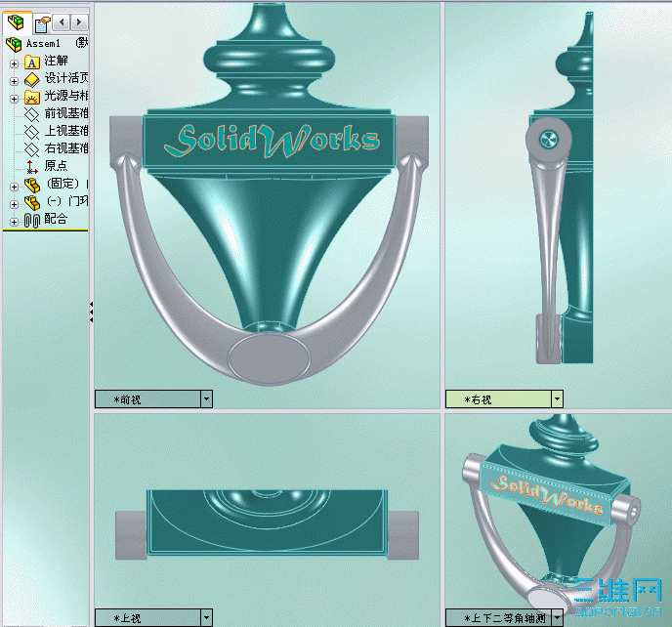The height and width of the screenshot is (627, 672).
Task: Select the 注解 tree item text
Action: click(x=56, y=61)
